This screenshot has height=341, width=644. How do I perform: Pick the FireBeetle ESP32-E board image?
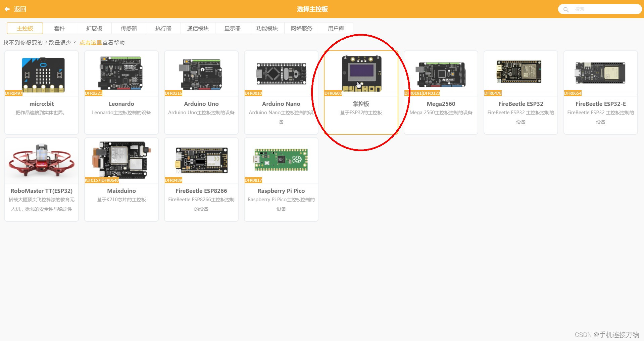600,73
